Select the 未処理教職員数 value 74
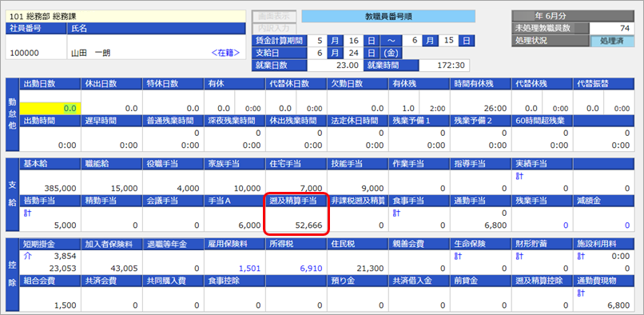This screenshot has width=644, height=315. (x=612, y=28)
